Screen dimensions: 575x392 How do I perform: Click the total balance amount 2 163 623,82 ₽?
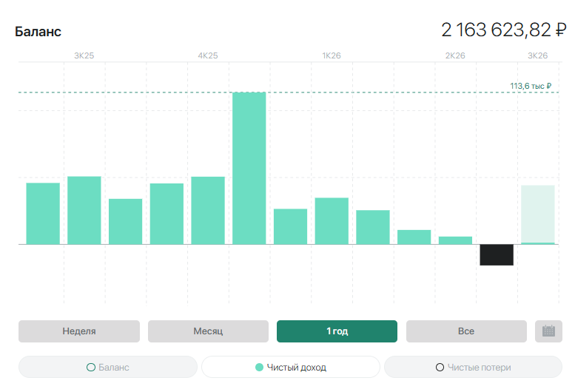[503, 30]
